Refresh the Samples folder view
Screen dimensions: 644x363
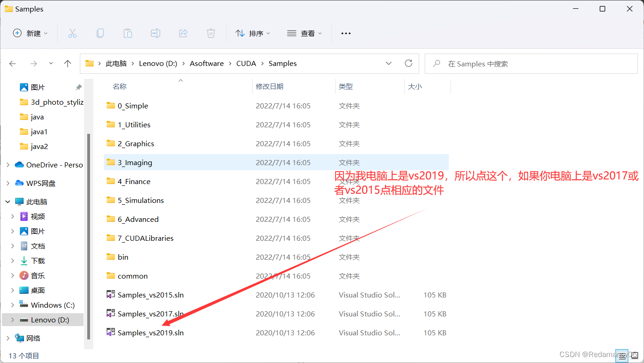[408, 63]
